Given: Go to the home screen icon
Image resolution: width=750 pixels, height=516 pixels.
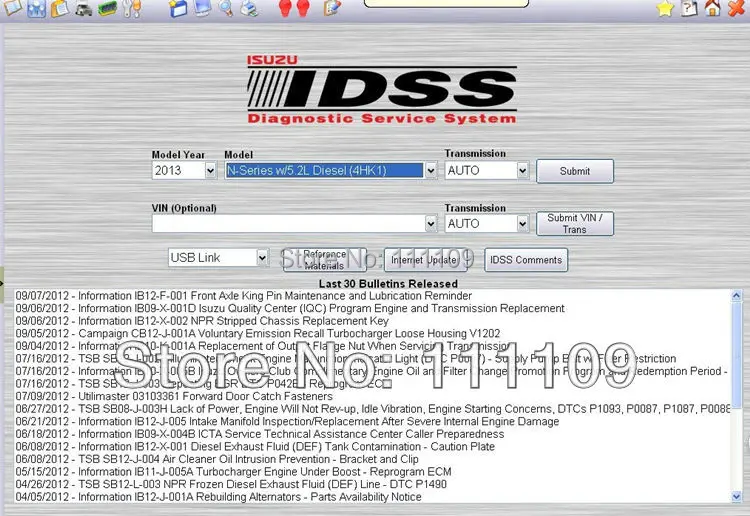Looking at the screenshot, I should point(712,8).
